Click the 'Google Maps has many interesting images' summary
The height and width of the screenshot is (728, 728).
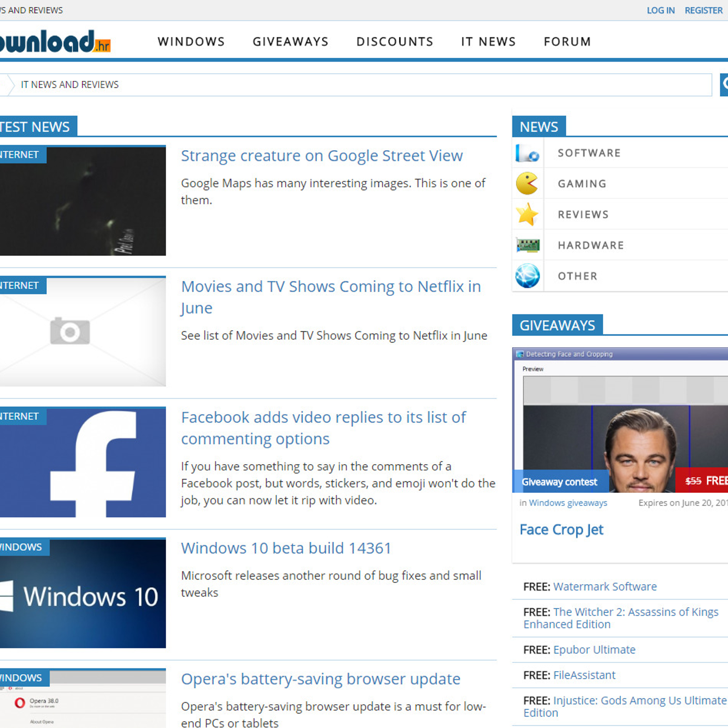pos(333,192)
